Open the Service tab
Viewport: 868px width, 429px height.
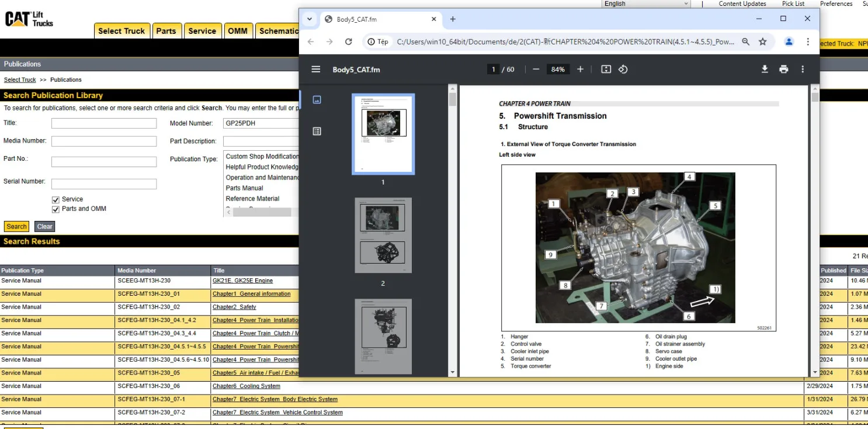point(202,31)
